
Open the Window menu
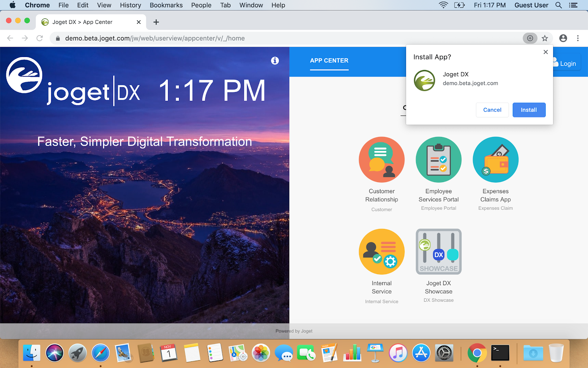251,5
